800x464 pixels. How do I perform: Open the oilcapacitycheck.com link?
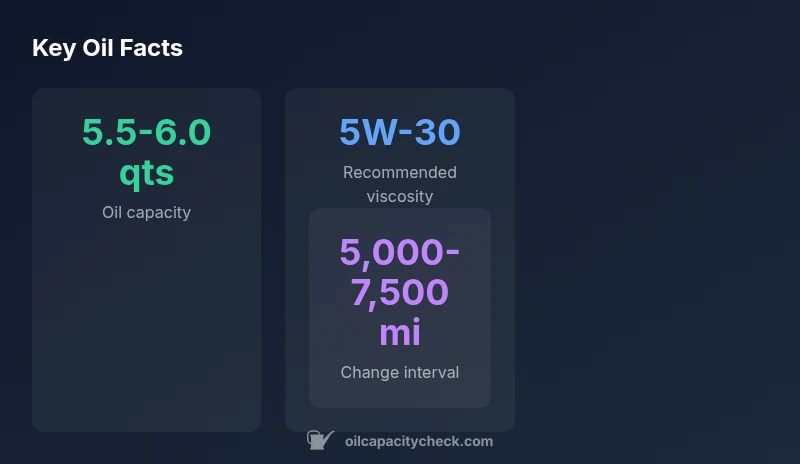click(x=418, y=441)
